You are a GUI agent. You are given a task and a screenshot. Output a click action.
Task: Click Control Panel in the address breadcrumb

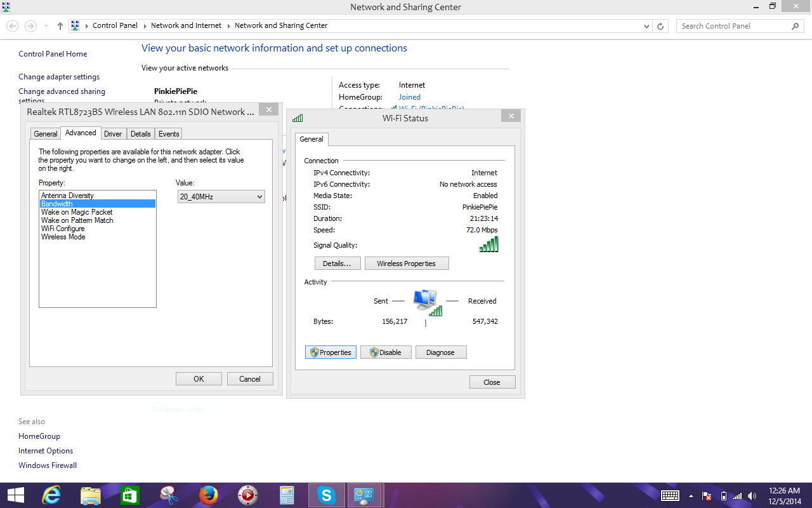[115, 26]
